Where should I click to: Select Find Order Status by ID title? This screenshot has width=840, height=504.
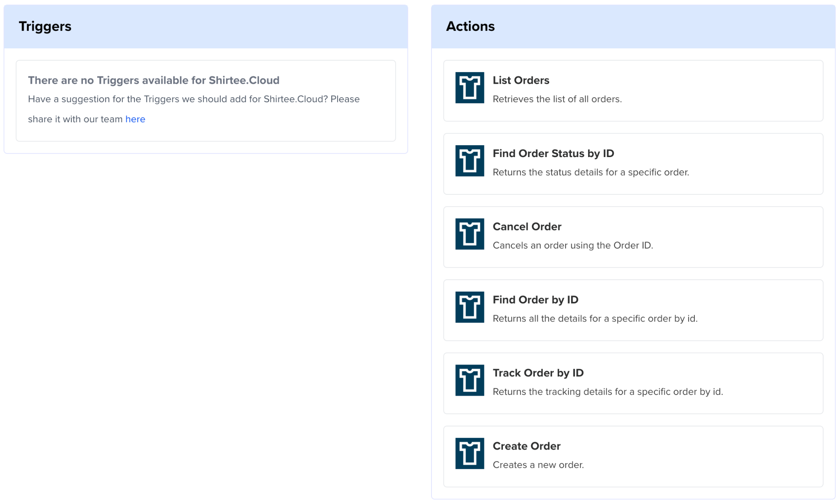pos(553,153)
